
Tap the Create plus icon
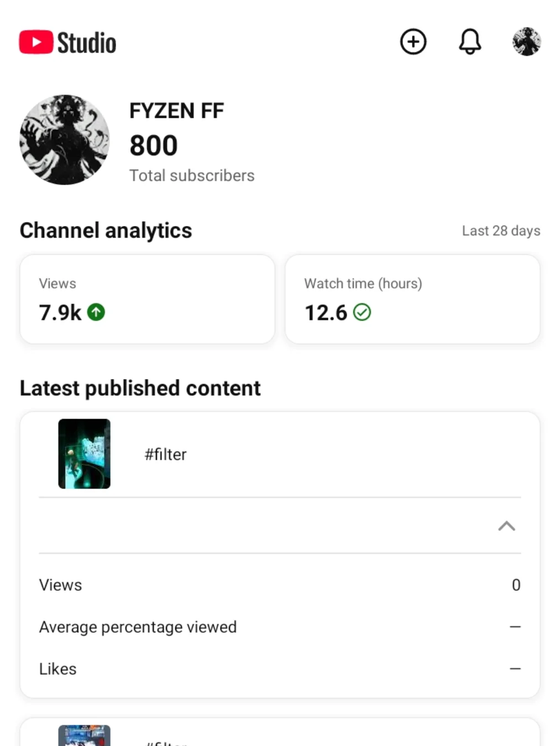click(x=413, y=42)
